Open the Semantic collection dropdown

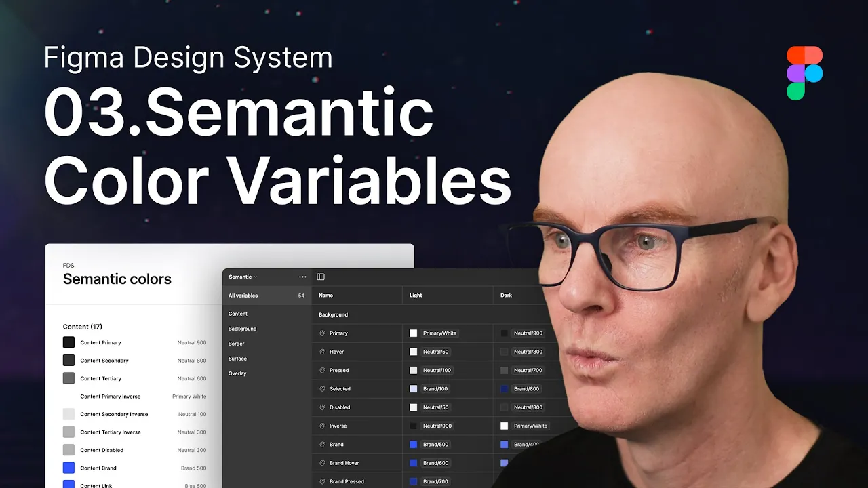point(243,277)
